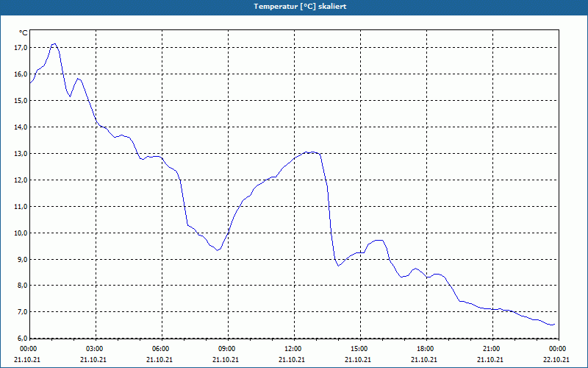The height and width of the screenshot is (368, 588).
Task: Click the 10,0 y-axis label
Action: click(x=21, y=233)
